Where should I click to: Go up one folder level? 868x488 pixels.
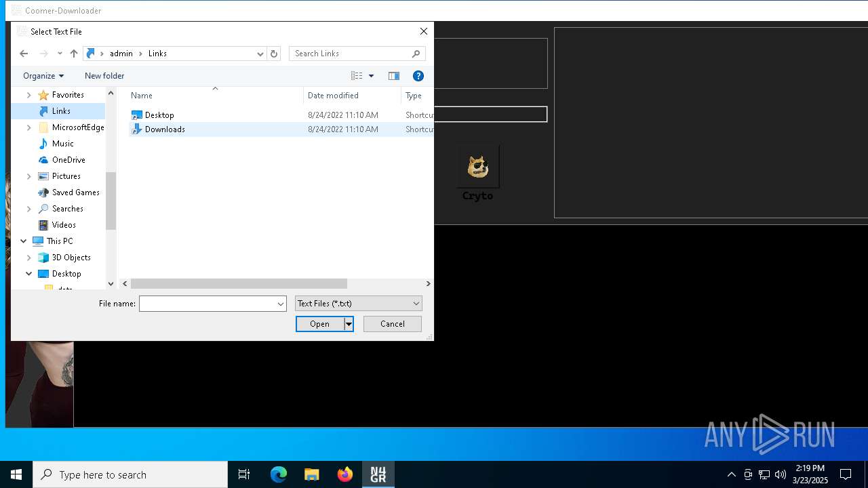pos(74,54)
